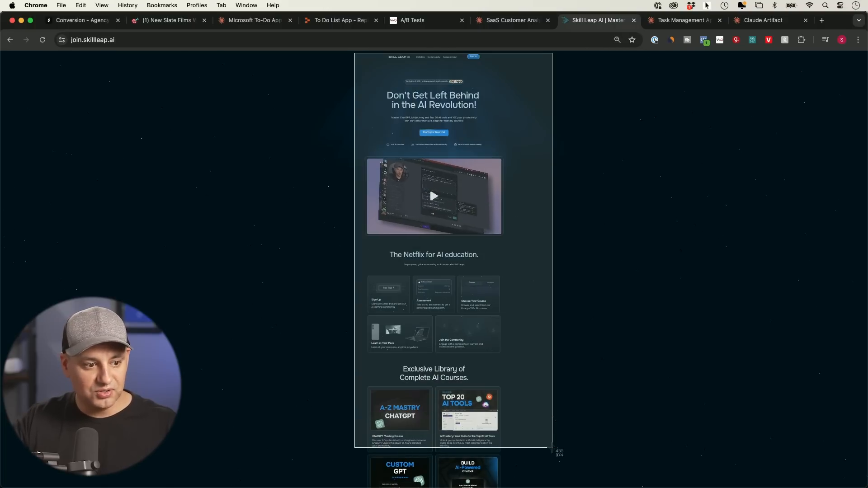Open the History menu
Viewport: 868px width, 488px height.
[127, 5]
